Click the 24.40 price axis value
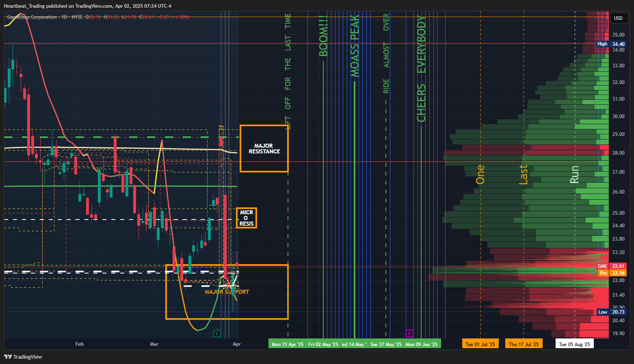Viewport: 634px width, 364px height. click(619, 226)
